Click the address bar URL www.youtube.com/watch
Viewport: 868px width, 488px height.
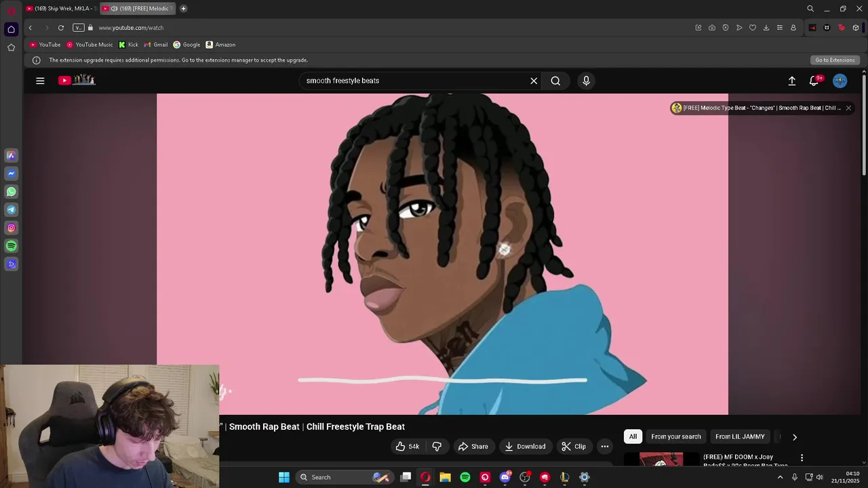click(131, 28)
